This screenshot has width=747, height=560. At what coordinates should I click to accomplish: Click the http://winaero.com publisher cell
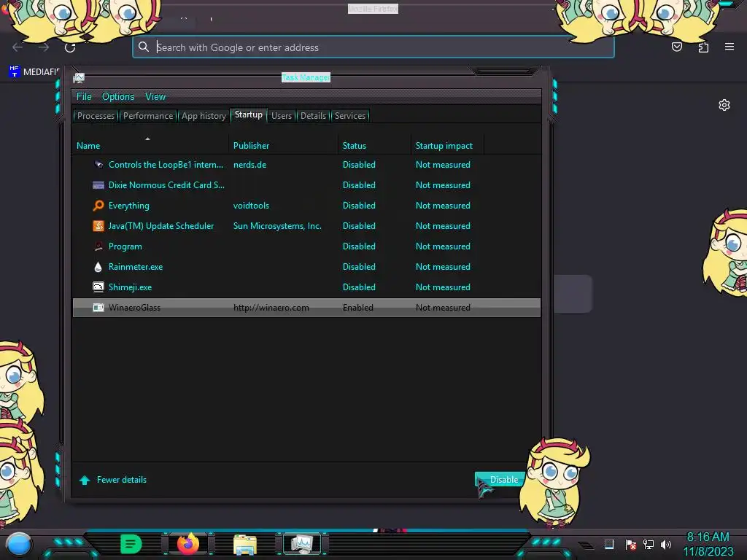click(271, 308)
